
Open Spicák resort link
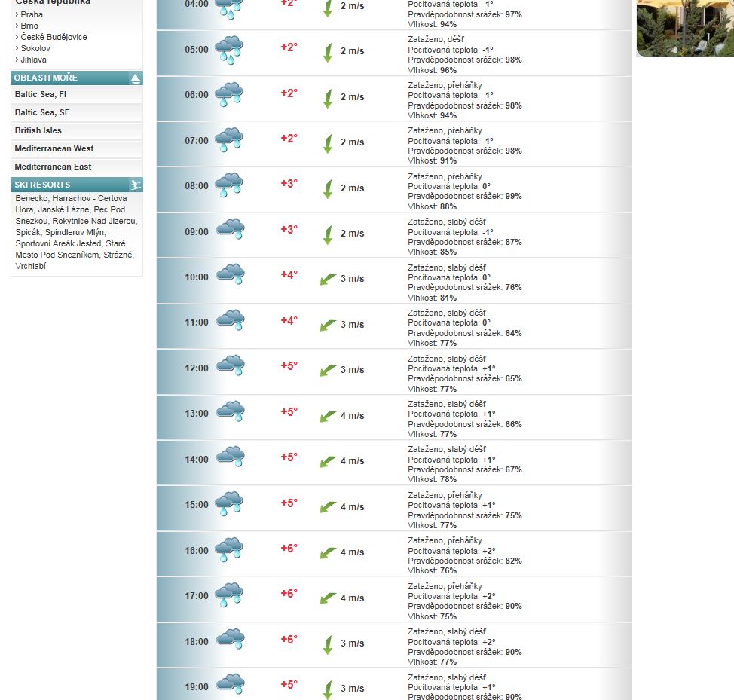click(x=28, y=232)
